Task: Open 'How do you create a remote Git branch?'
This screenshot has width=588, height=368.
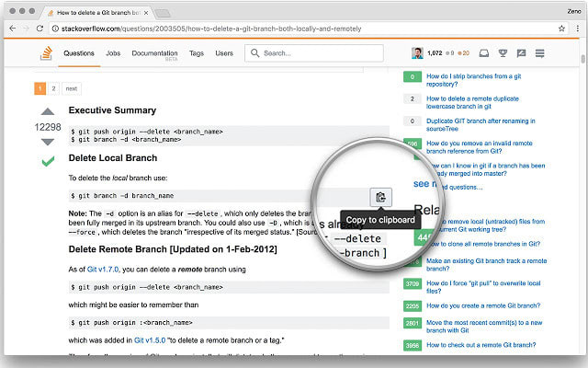Action: coord(483,305)
